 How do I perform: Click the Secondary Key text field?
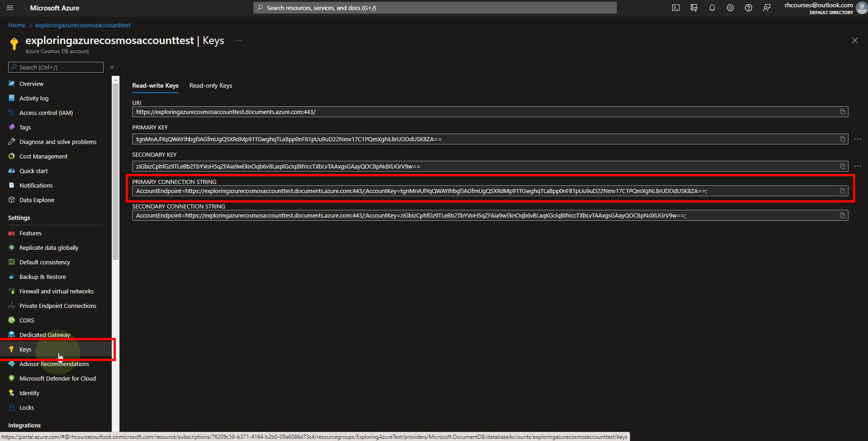[490, 166]
